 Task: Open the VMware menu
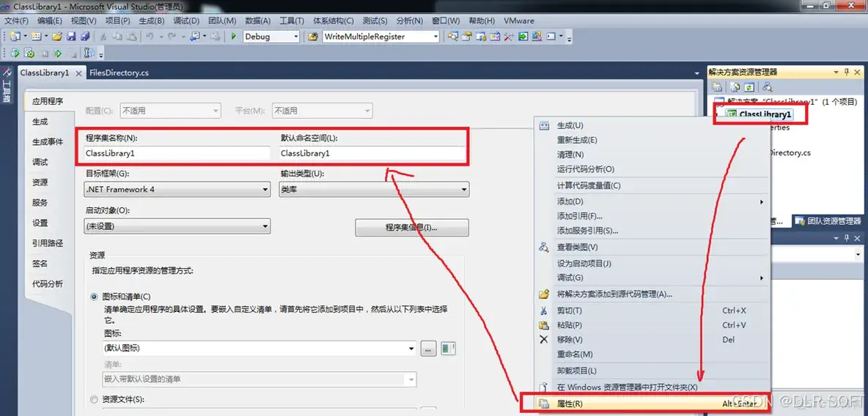[x=519, y=21]
